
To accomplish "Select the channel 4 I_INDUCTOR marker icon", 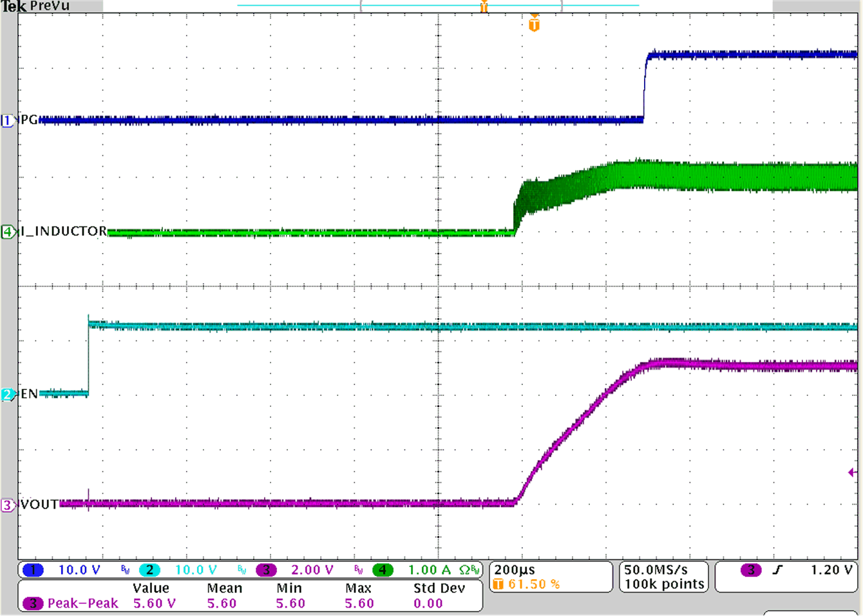I will pyautogui.click(x=6, y=232).
